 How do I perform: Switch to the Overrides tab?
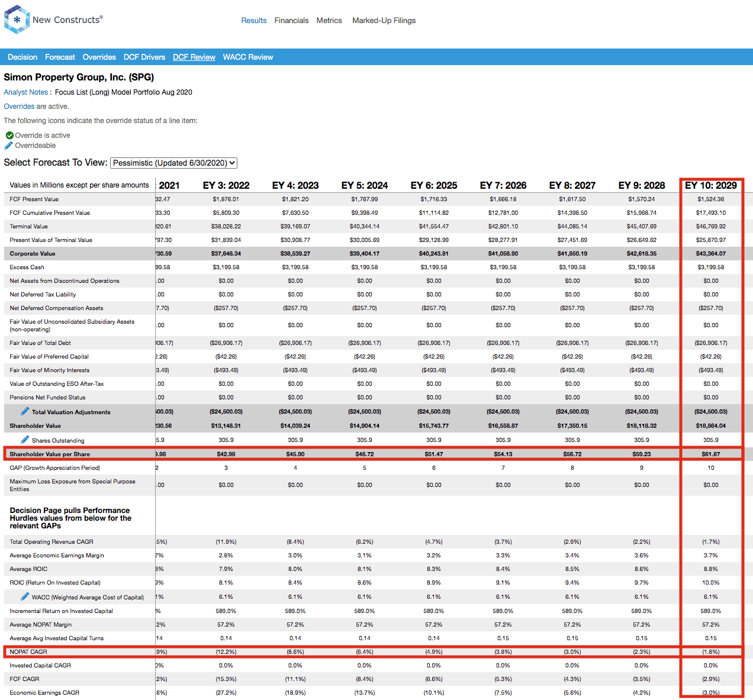[x=99, y=57]
